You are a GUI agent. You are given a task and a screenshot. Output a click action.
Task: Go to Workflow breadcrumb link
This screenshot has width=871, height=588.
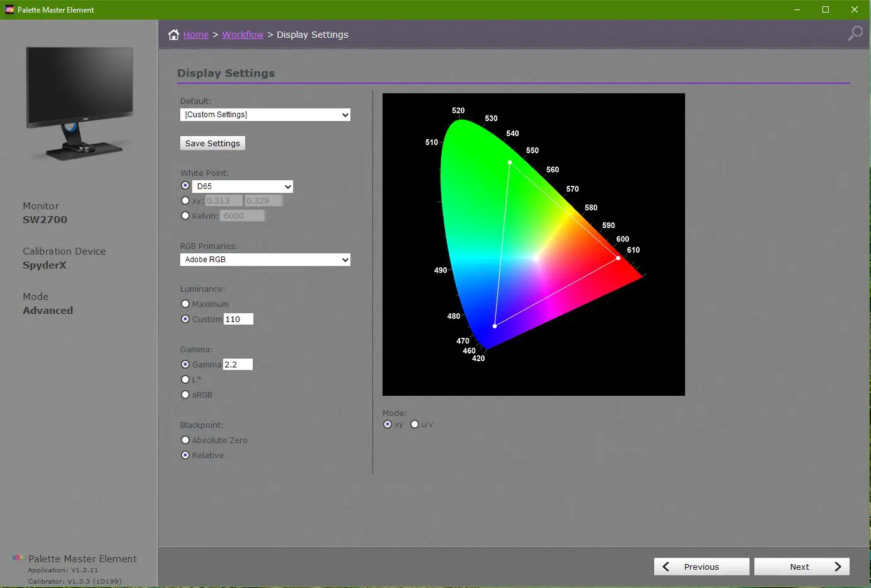243,35
